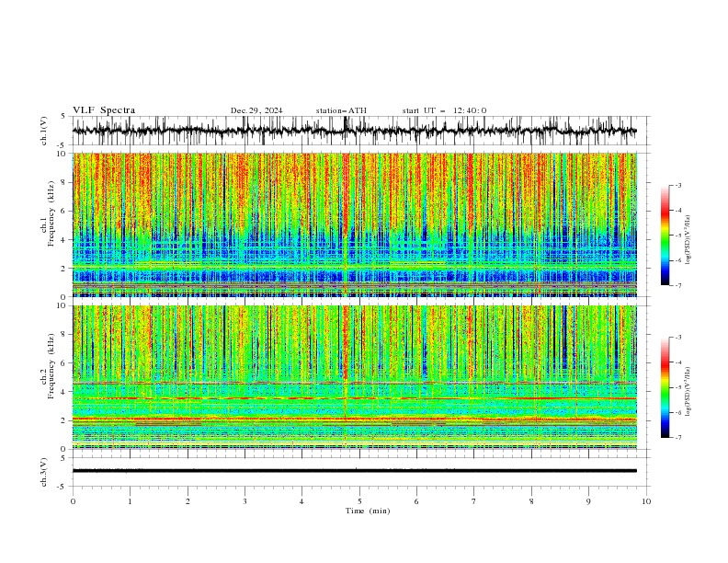Click the 'ch.1(V)' waveform axis label
This screenshot has height=563, width=728.
point(44,131)
